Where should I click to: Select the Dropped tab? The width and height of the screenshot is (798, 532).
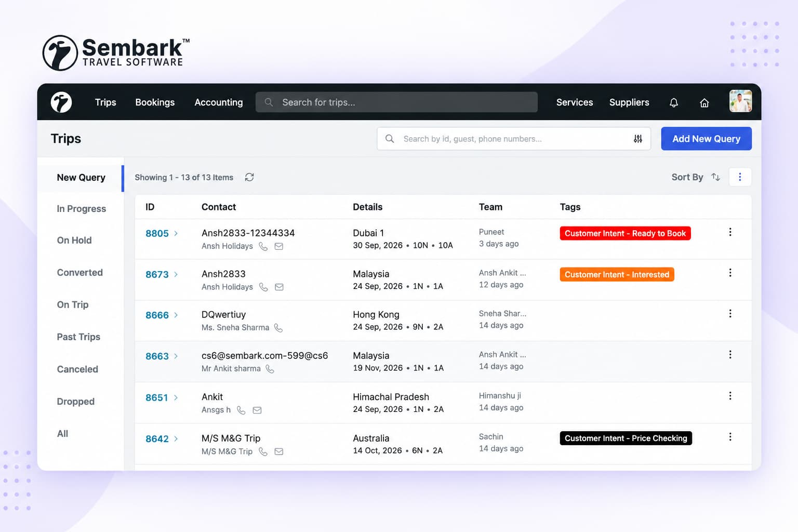click(76, 402)
